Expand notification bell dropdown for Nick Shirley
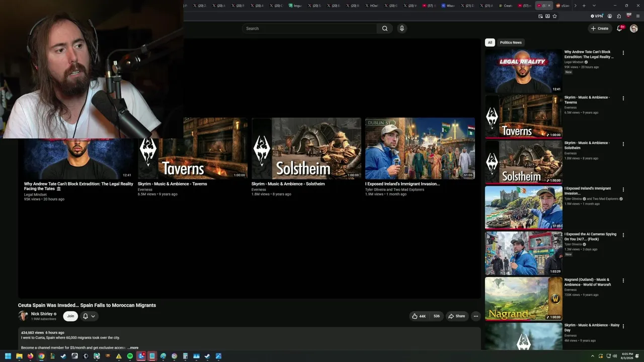The width and height of the screenshot is (644, 362). pyautogui.click(x=93, y=316)
